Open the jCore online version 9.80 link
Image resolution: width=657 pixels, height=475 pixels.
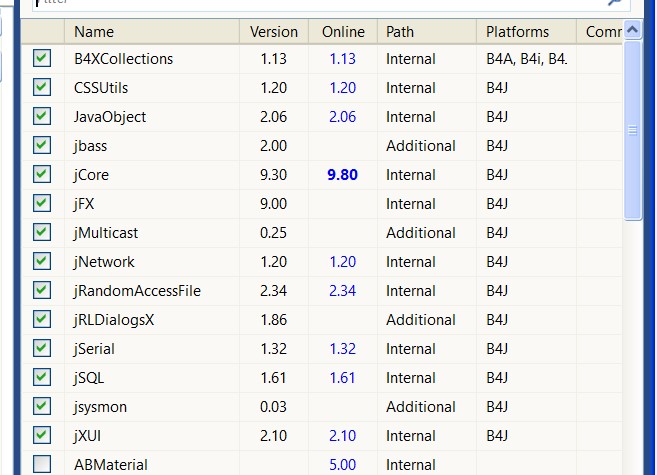(x=342, y=175)
